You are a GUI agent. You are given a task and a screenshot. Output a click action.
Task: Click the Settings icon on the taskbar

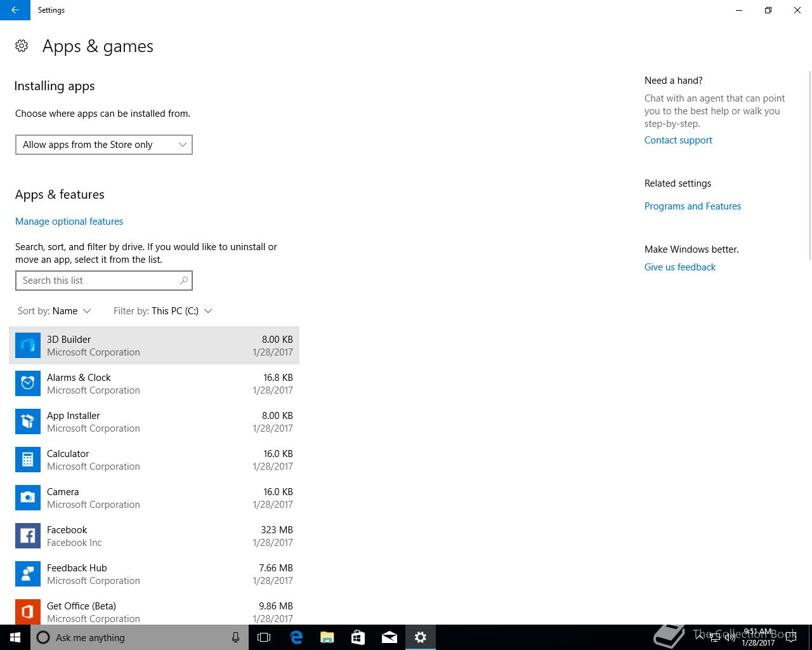click(x=421, y=637)
